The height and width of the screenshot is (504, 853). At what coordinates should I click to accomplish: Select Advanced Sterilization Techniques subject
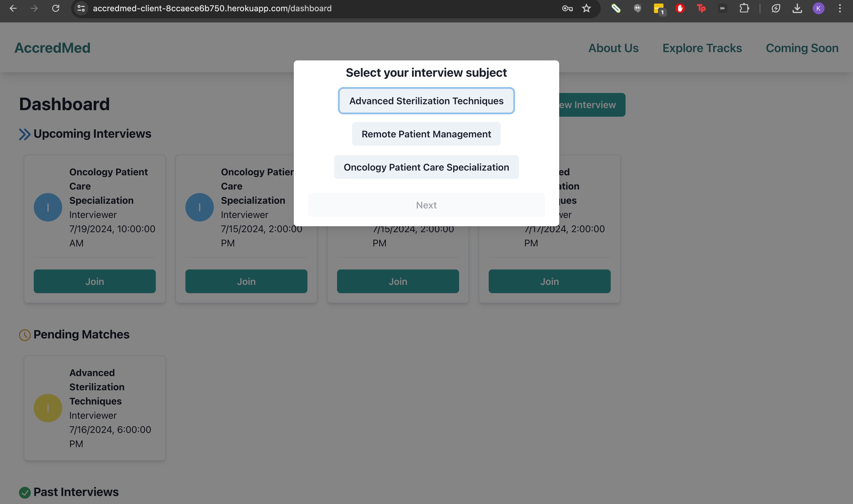pyautogui.click(x=426, y=101)
